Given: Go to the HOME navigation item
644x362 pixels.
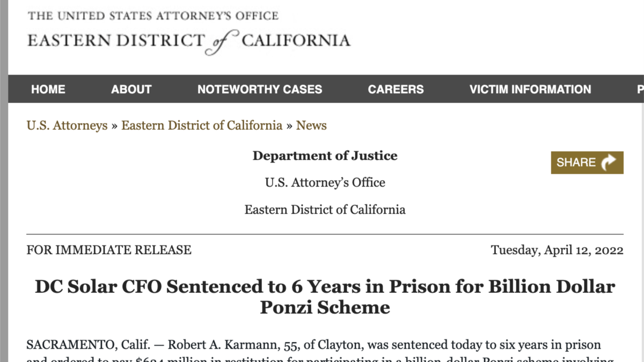Looking at the screenshot, I should point(48,90).
